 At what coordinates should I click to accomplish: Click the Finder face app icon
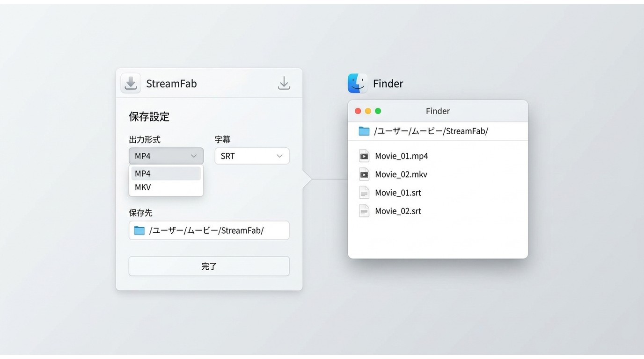click(x=358, y=83)
